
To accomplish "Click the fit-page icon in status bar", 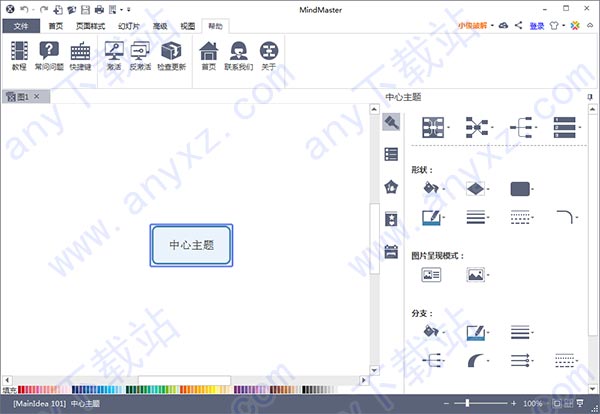I will click(557, 403).
